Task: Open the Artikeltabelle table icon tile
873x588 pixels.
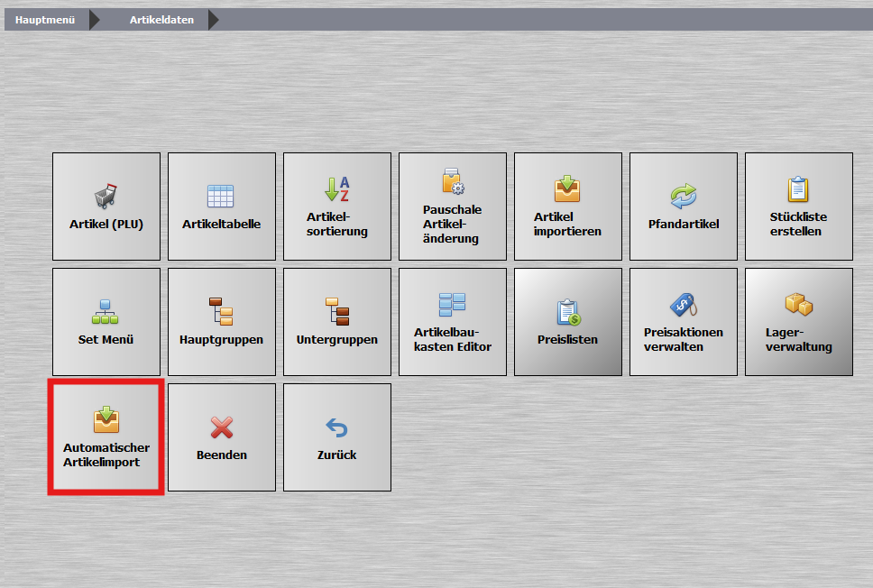Action: click(221, 206)
